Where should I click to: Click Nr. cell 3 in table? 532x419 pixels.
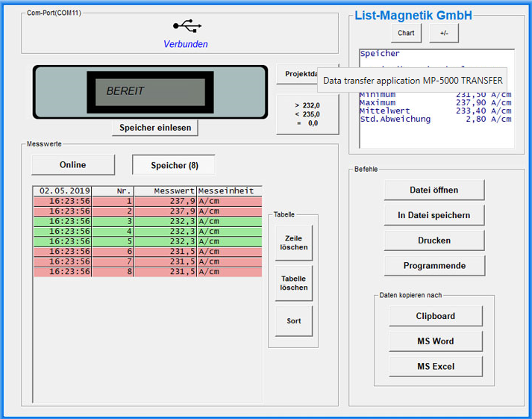[113, 221]
